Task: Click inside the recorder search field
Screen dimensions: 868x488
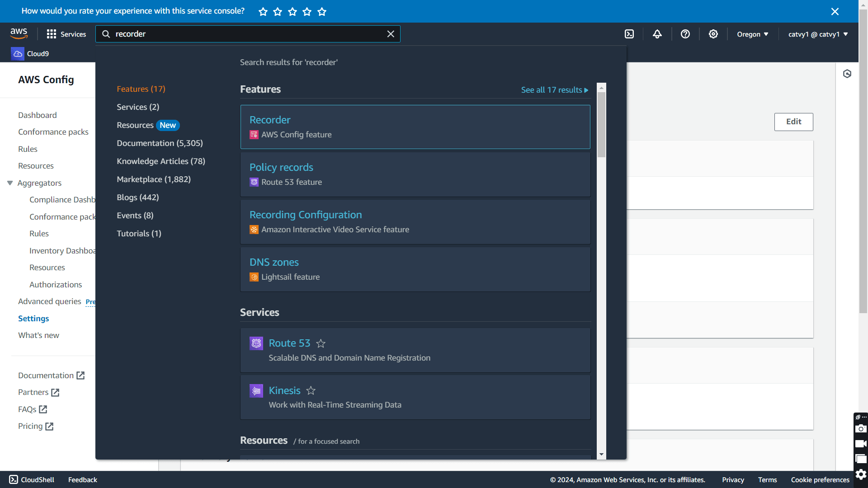Action: tap(248, 34)
